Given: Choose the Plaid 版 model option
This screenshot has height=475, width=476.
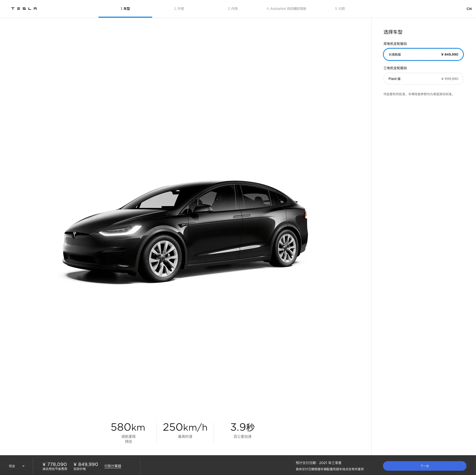Looking at the screenshot, I should tap(423, 79).
